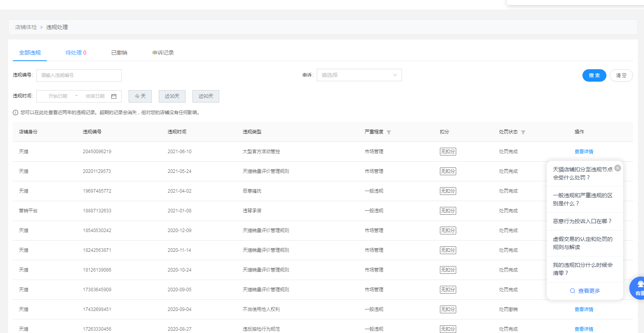The image size is (644, 333).
Task: Open question 我的违规扣分什么时候会清零
Action: click(x=582, y=269)
